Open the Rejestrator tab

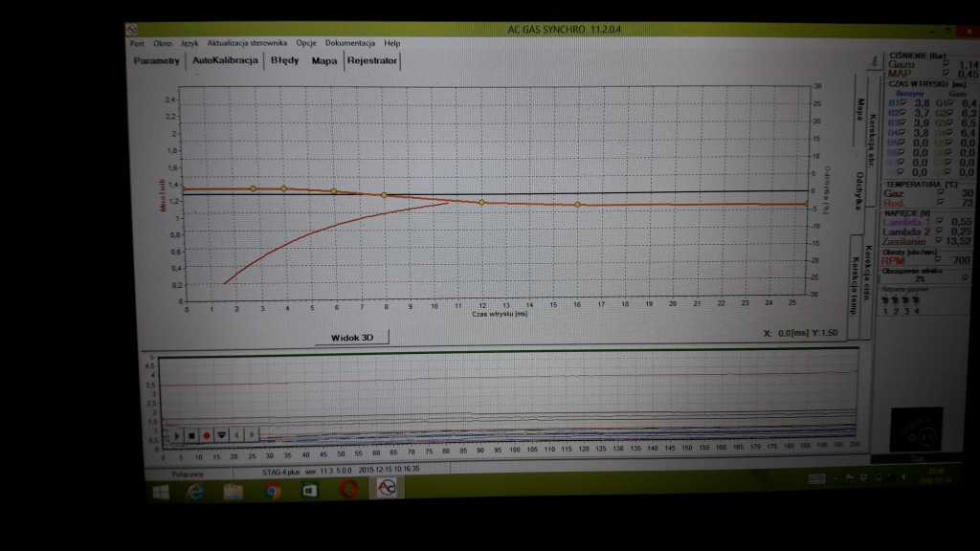coord(372,60)
